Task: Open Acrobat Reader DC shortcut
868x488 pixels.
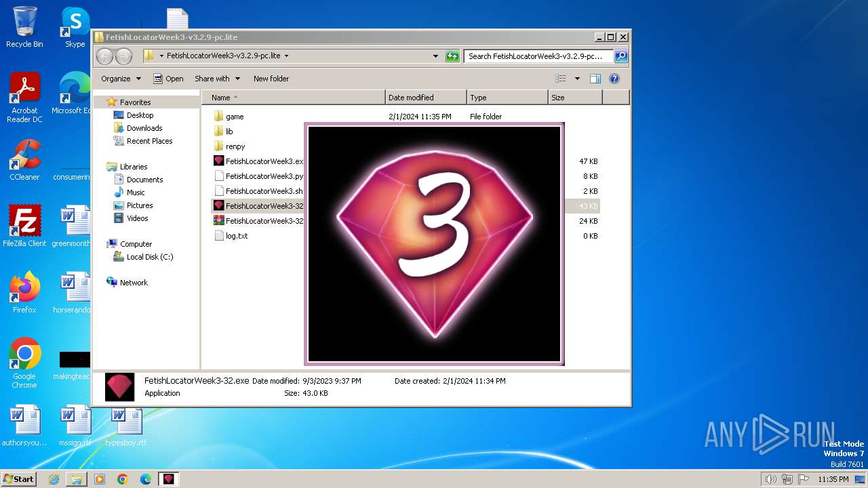Action: (x=24, y=97)
